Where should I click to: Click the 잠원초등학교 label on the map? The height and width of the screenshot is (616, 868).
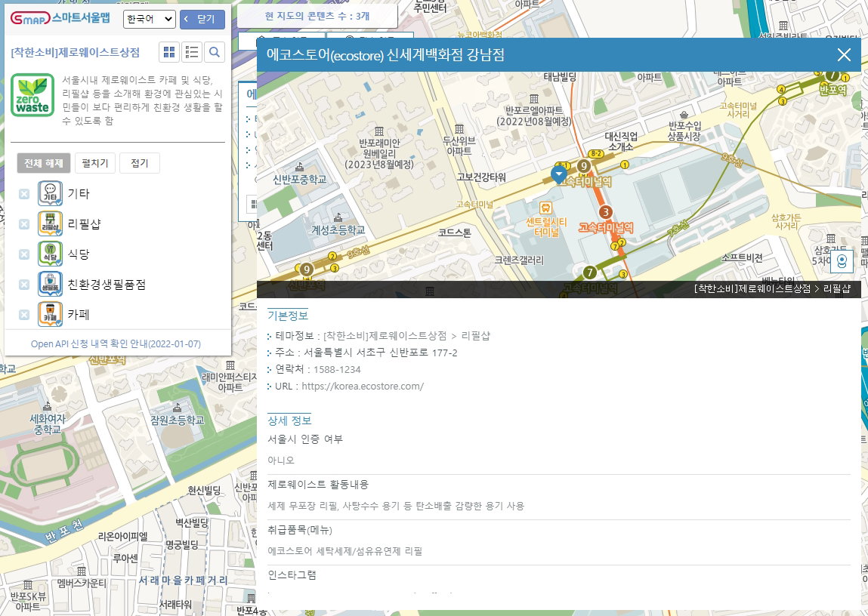[177, 420]
